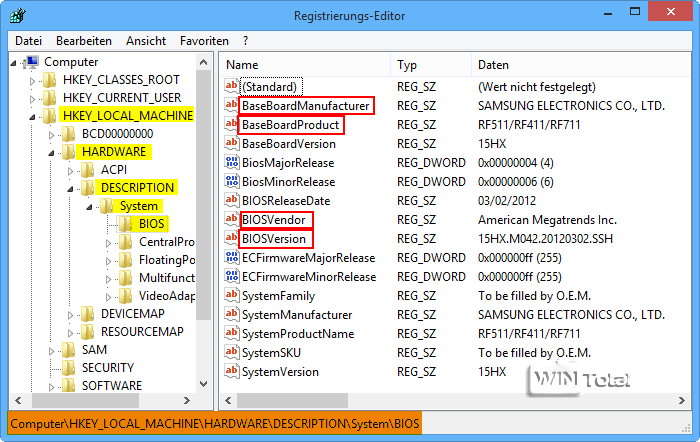Screen dimensions: 700x442
Task: Expand the HKEY_CURRENT_USER node
Action: click(x=32, y=99)
